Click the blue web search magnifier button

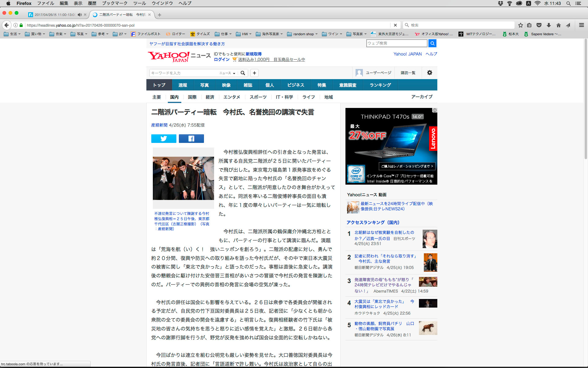point(432,43)
